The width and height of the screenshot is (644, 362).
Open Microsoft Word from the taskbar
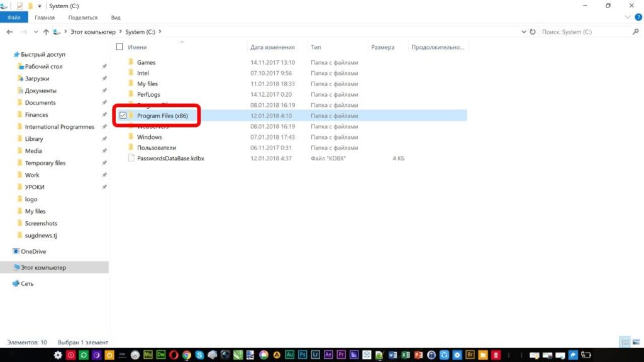(x=392, y=355)
